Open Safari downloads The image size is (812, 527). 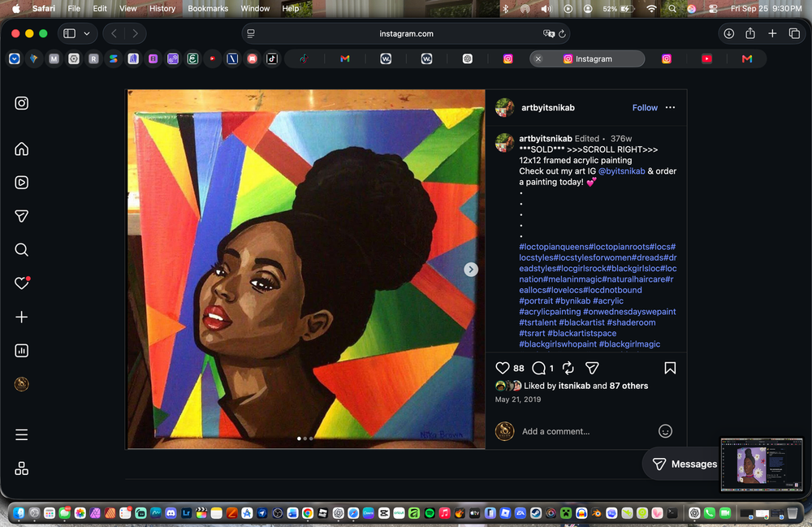pyautogui.click(x=728, y=33)
